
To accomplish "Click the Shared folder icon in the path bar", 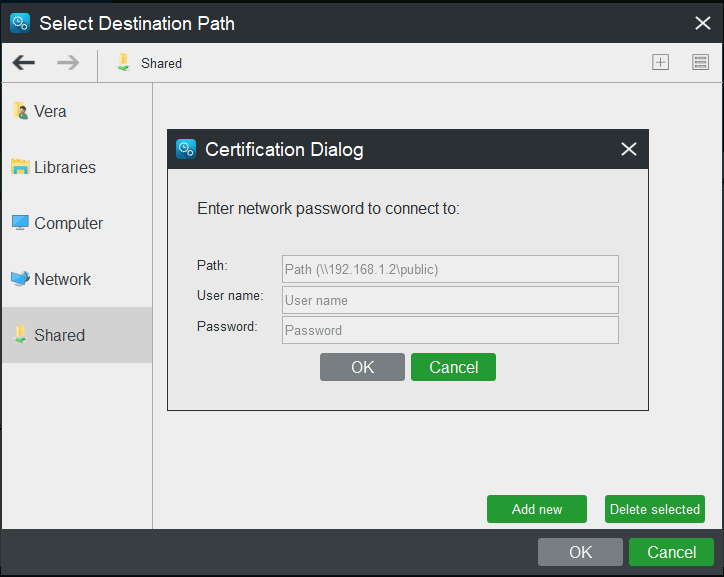I will coord(123,62).
